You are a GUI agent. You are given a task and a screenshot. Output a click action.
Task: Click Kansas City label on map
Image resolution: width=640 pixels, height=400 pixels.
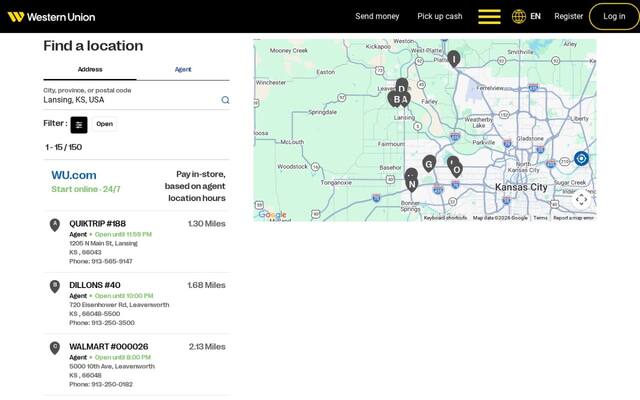click(x=521, y=187)
